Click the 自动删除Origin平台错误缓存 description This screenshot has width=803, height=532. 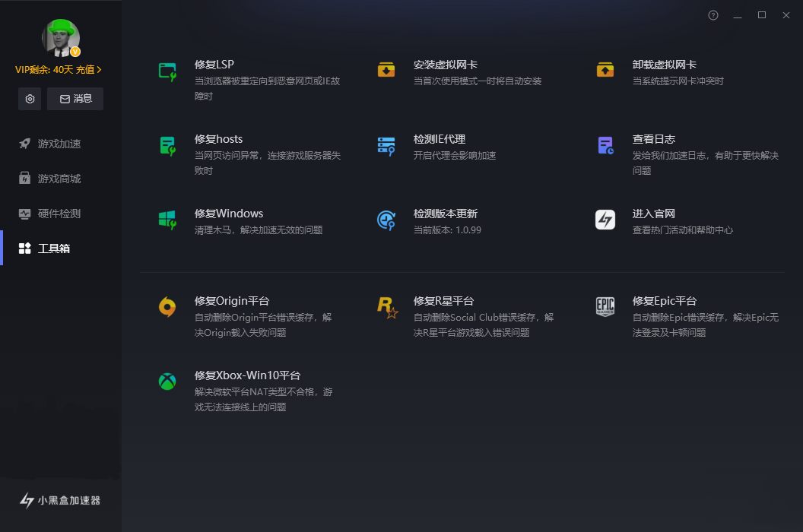(263, 325)
